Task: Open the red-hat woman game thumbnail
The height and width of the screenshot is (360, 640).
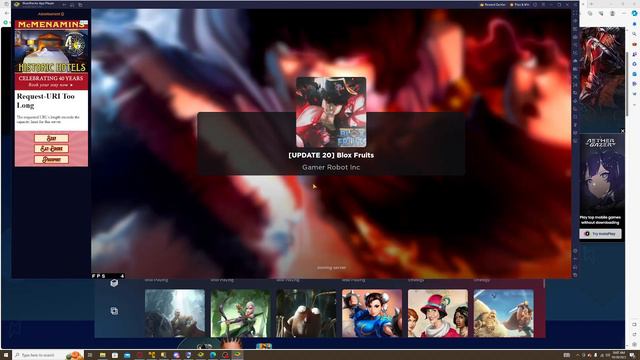Action: click(438, 313)
